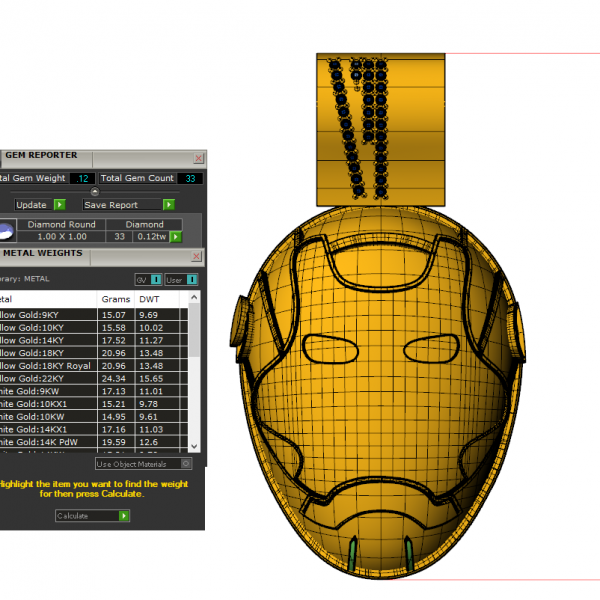Click the green Calculate arrow icon
Image resolution: width=600 pixels, height=600 pixels.
pos(124,516)
